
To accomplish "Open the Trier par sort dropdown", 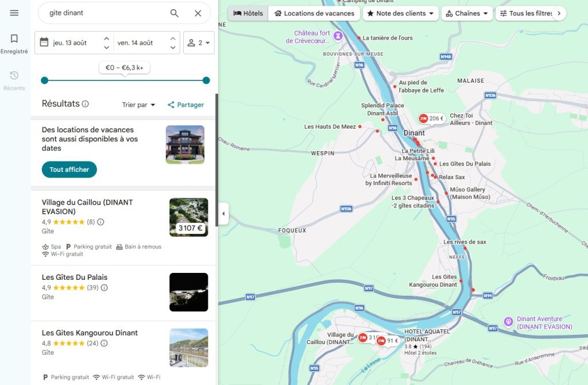I will pyautogui.click(x=138, y=105).
